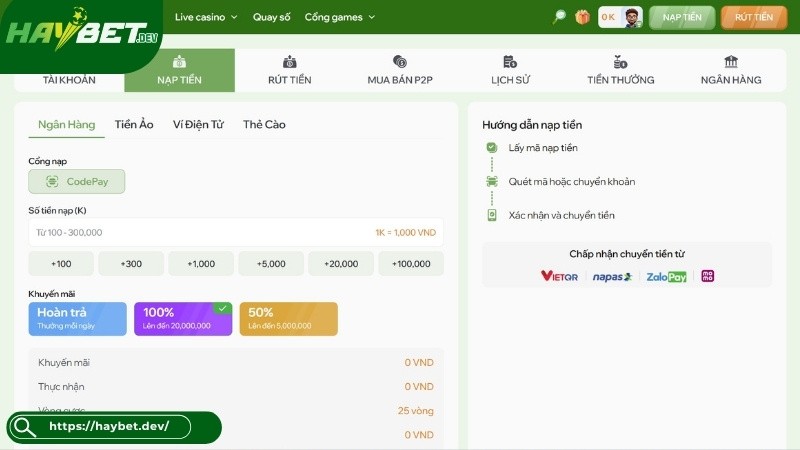Screen dimensions: 800x450
Task: Click the green check icon beside Lấy mã nạp tiền
Action: coord(491,147)
